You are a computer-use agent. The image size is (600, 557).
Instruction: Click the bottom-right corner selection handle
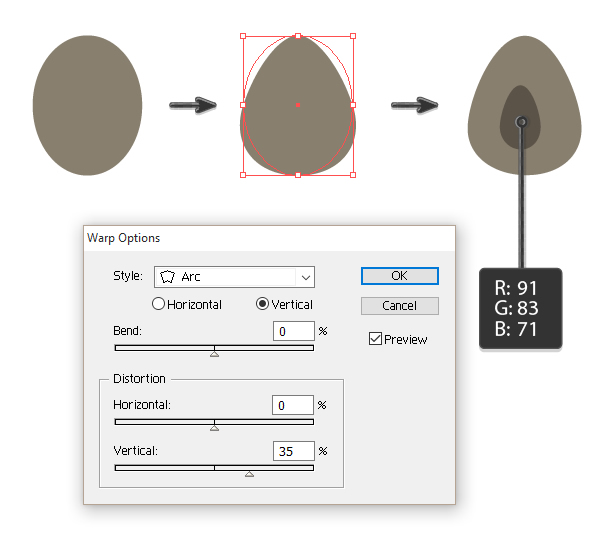(x=353, y=174)
